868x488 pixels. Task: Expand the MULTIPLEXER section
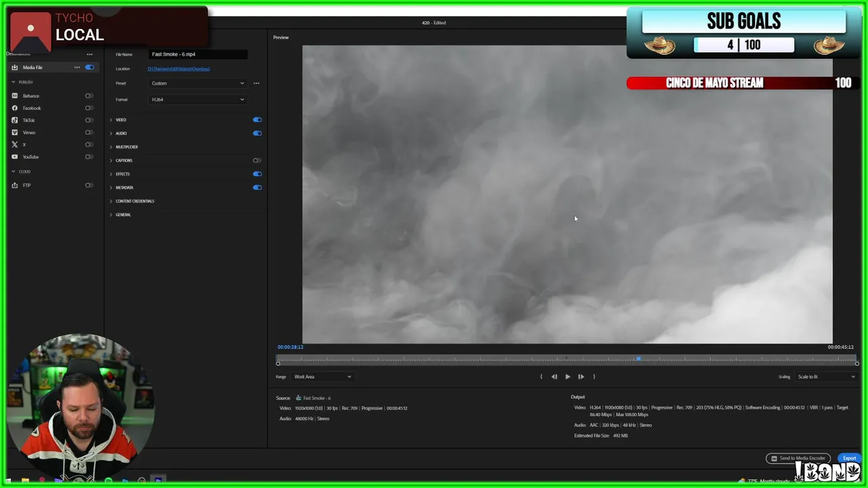[x=111, y=147]
